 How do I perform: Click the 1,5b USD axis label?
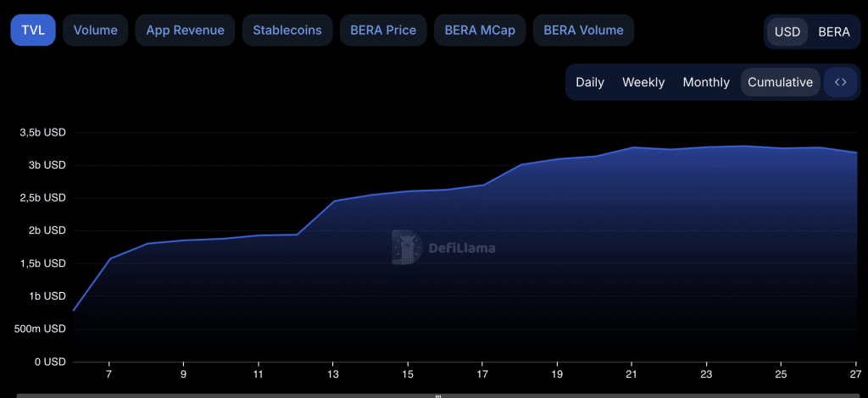pyautogui.click(x=42, y=263)
